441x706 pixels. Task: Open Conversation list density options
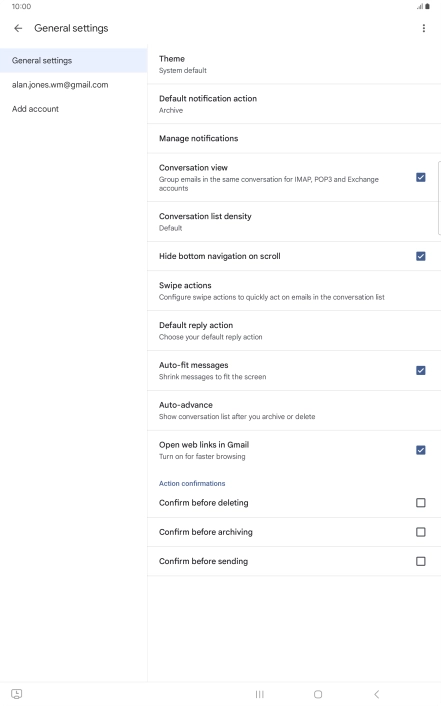tap(294, 222)
